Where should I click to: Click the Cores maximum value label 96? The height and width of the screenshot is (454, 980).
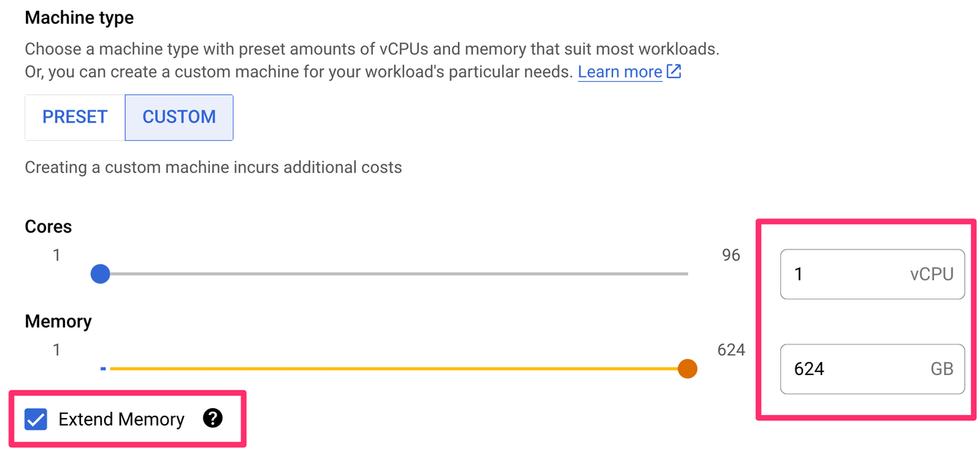(x=730, y=255)
